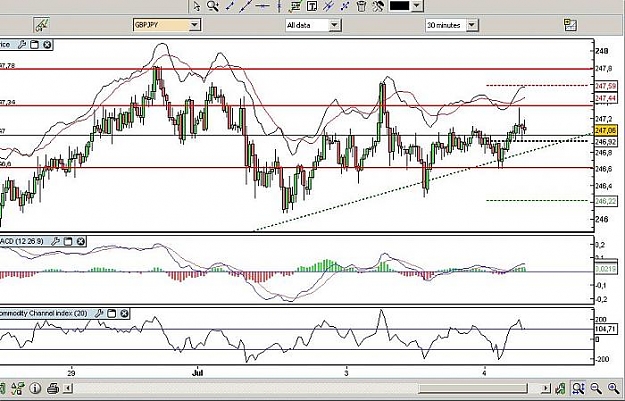Image resolution: width=625 pixels, height=401 pixels.
Task: Click the MACD value label 0,0219
Action: coord(606,269)
